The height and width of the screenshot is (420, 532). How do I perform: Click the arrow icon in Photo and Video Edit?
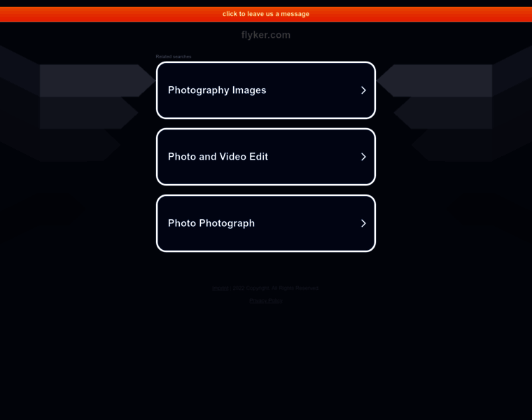pyautogui.click(x=363, y=157)
